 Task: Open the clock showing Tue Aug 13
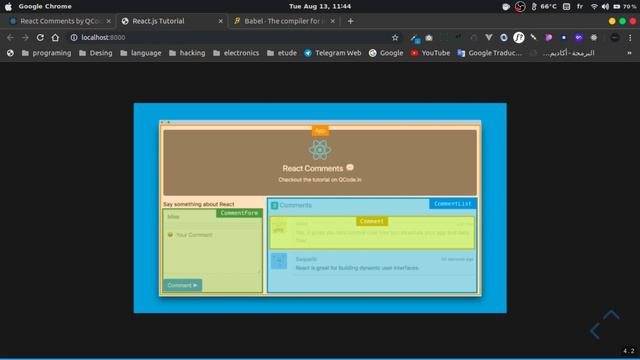click(320, 7)
